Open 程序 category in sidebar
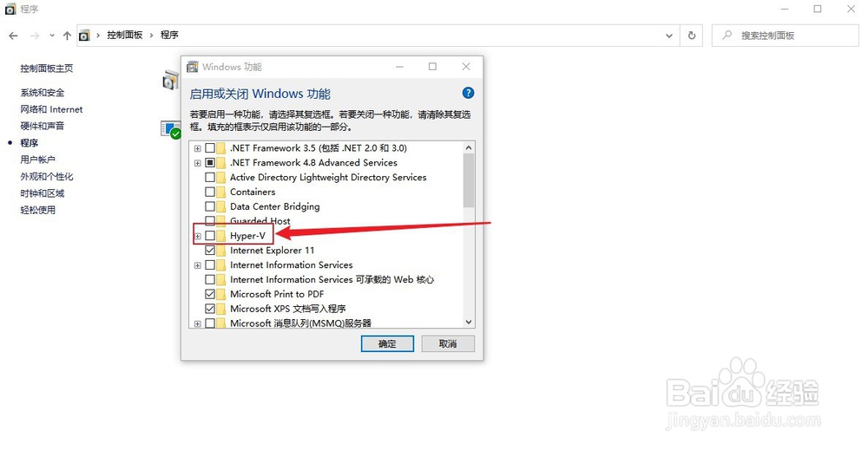Image resolution: width=868 pixels, height=450 pixels. click(x=30, y=142)
